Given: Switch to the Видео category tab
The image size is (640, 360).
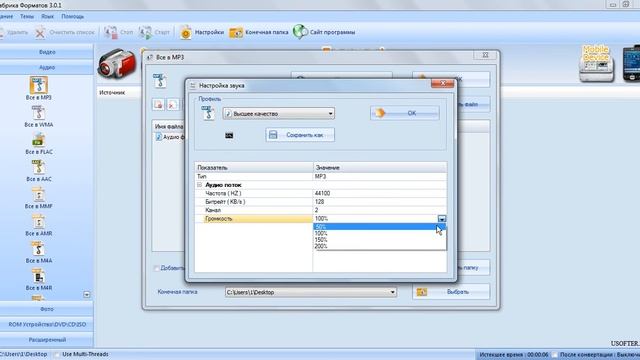Looking at the screenshot, I should pos(47,52).
